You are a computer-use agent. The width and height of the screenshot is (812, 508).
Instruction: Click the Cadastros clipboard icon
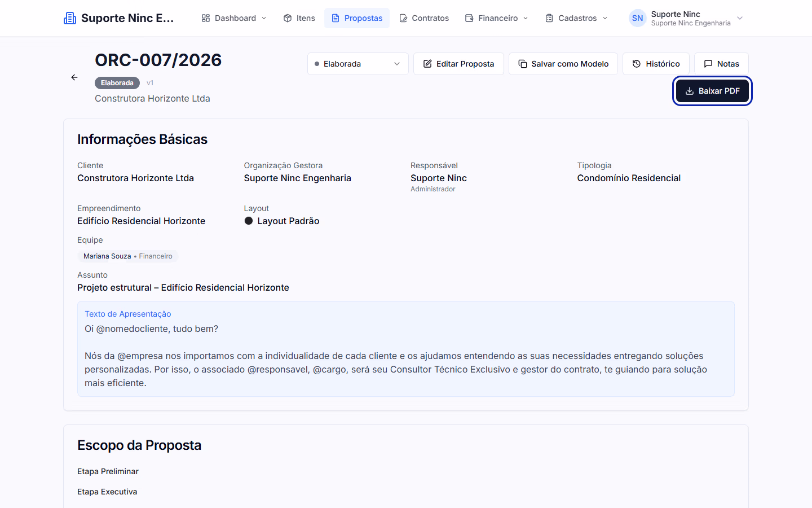(549, 18)
